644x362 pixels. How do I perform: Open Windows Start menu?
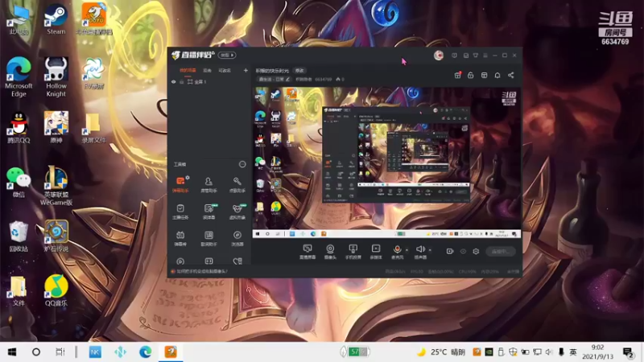pos(12,352)
